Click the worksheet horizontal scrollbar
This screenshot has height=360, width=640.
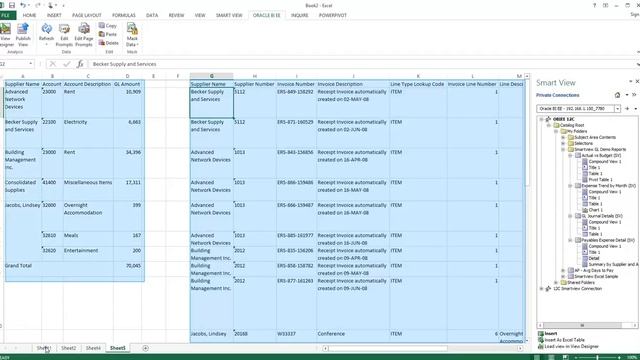pos(422,348)
